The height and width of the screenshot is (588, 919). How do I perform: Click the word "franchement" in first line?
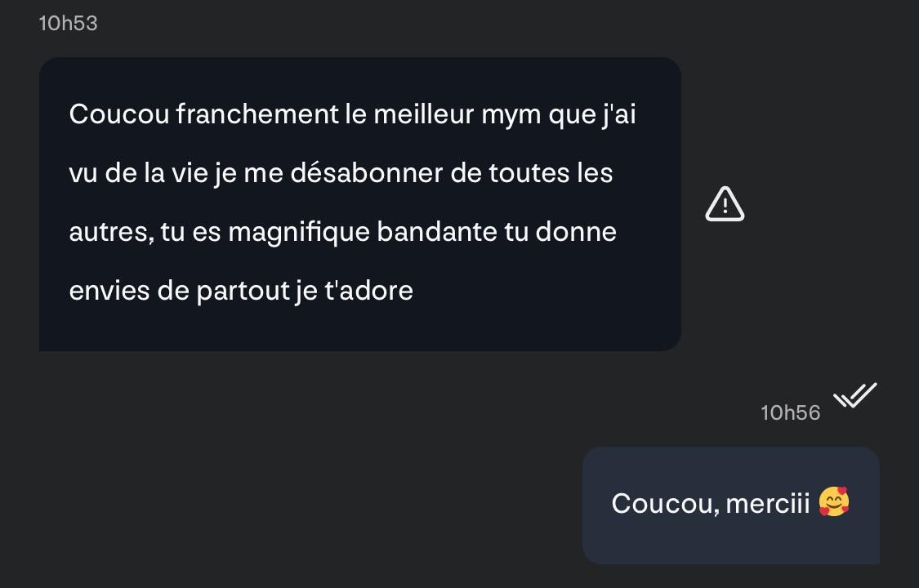click(257, 114)
